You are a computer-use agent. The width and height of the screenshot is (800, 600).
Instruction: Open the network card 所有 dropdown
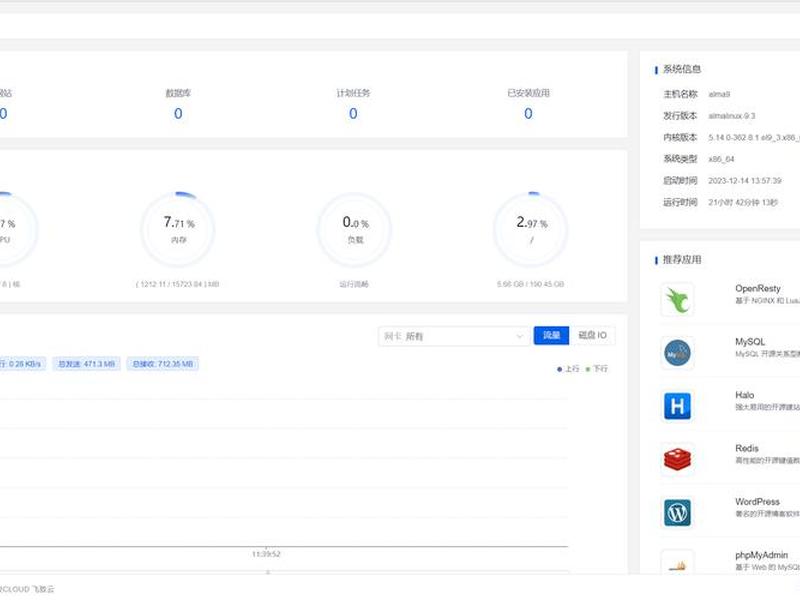(x=454, y=336)
